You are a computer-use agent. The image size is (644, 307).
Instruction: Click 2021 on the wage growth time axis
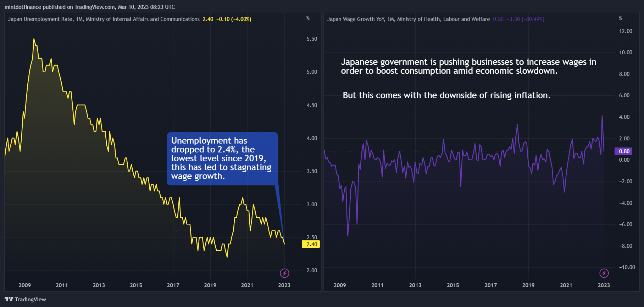566,285
